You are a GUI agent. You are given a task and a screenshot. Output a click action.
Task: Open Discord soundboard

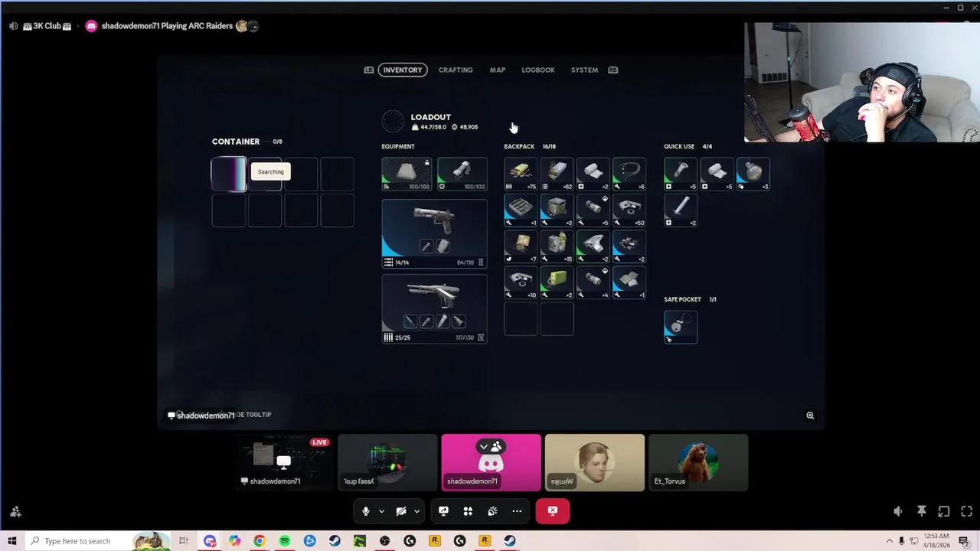(492, 511)
